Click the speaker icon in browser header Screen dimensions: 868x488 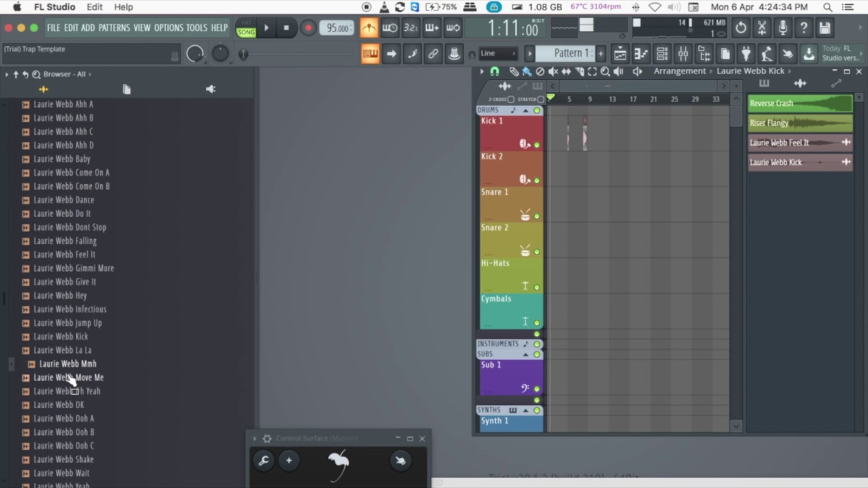211,89
